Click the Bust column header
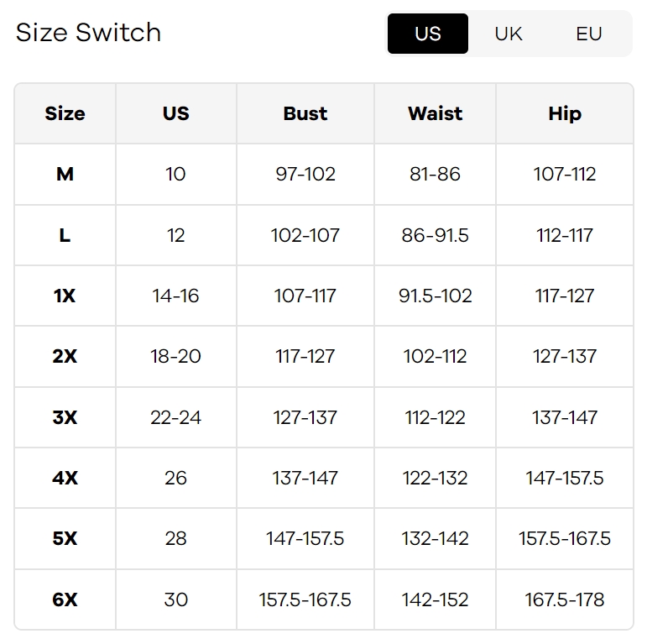Screen dimensions: 647x644 (305, 113)
